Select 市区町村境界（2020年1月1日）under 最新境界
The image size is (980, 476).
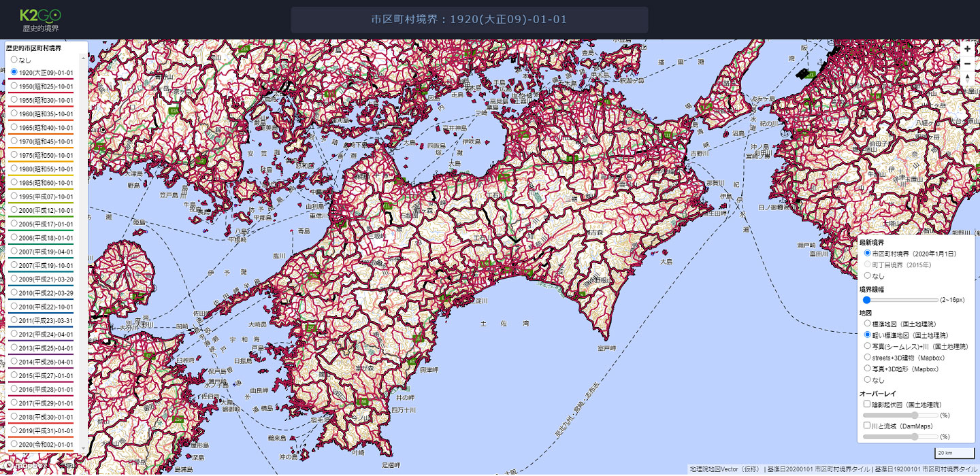(x=867, y=253)
